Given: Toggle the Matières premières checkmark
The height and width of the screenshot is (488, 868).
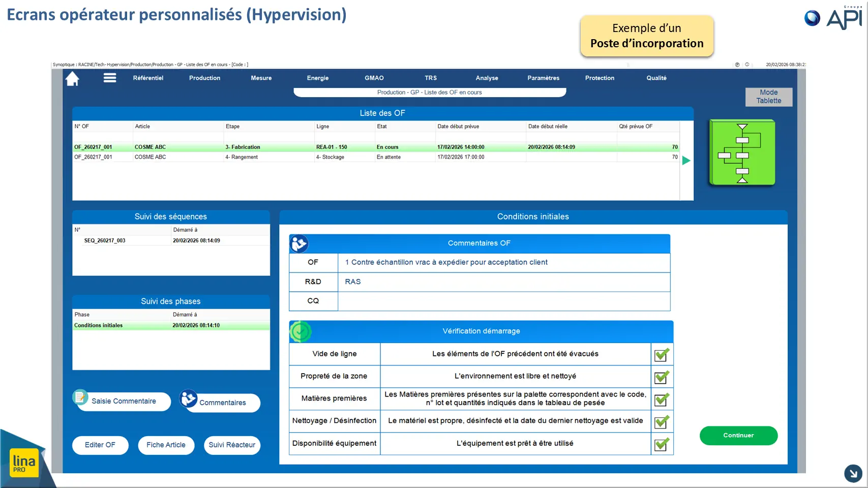Looking at the screenshot, I should 662,399.
